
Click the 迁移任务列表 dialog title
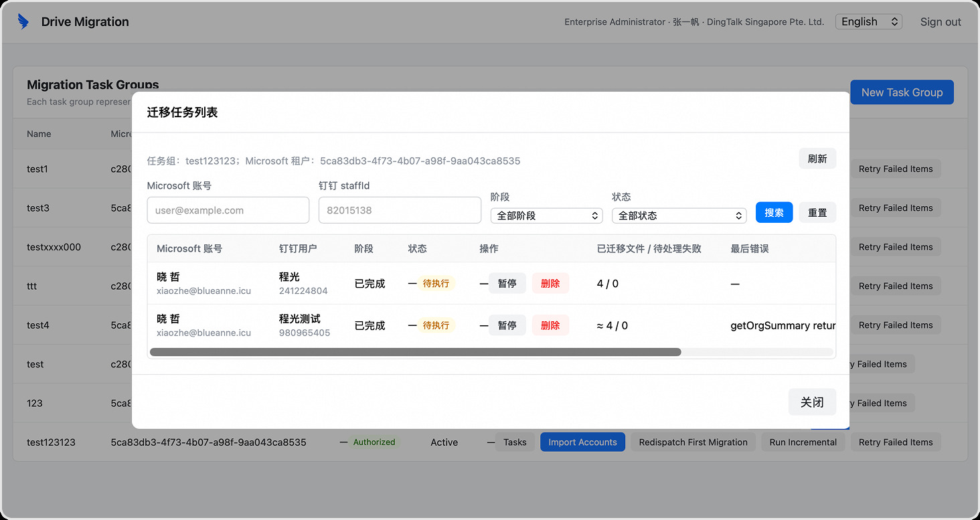[182, 112]
